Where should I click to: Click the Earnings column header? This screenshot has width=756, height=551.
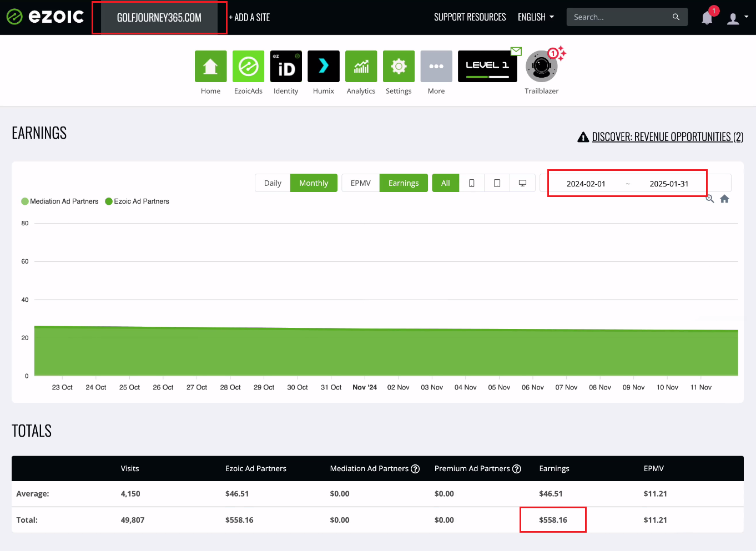coord(555,469)
